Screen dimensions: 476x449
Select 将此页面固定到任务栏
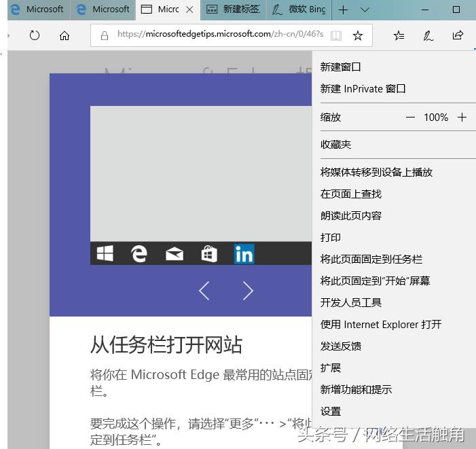click(x=371, y=259)
